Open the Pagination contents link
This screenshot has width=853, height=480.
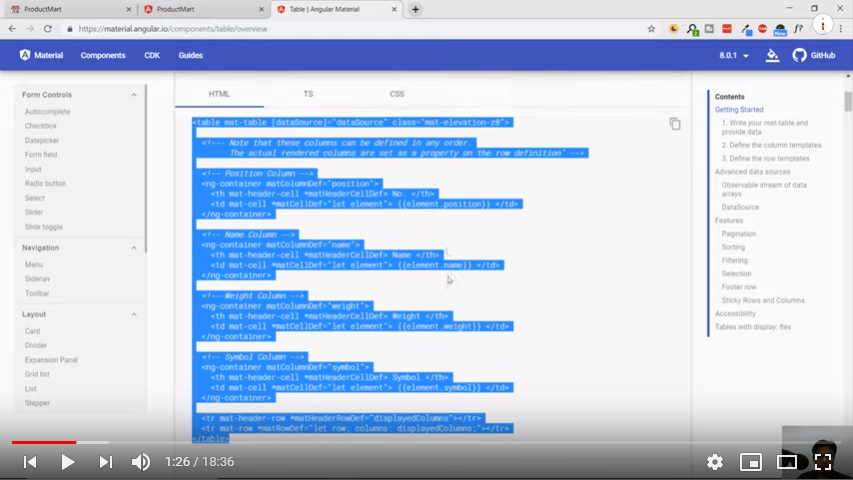pos(739,234)
